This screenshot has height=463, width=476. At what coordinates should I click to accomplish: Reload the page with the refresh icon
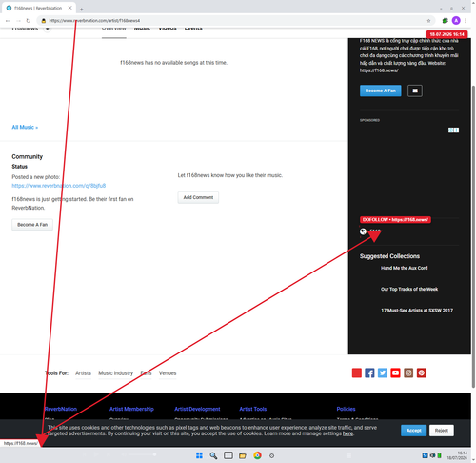29,21
